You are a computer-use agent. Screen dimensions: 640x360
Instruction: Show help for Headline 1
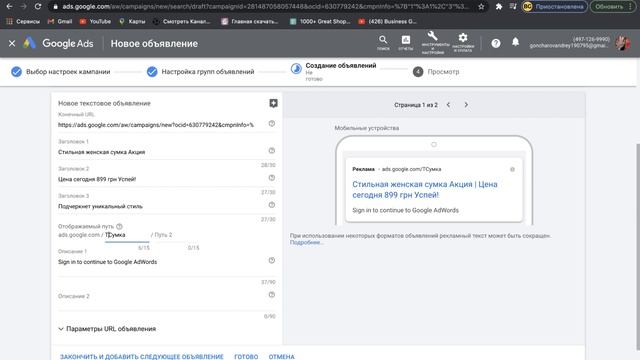(272, 151)
